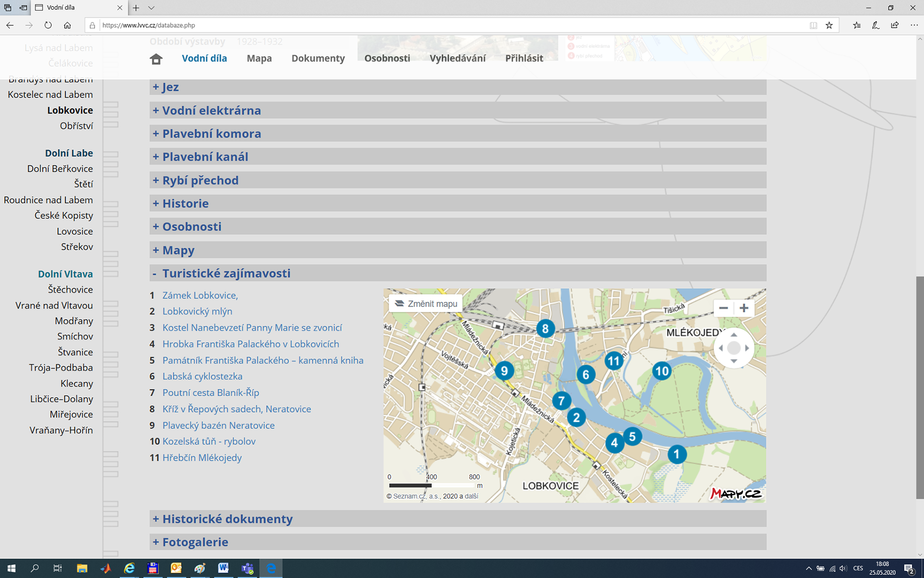Screen dimensions: 924x578
Task: Click the Změnit mapu button
Action: click(426, 304)
